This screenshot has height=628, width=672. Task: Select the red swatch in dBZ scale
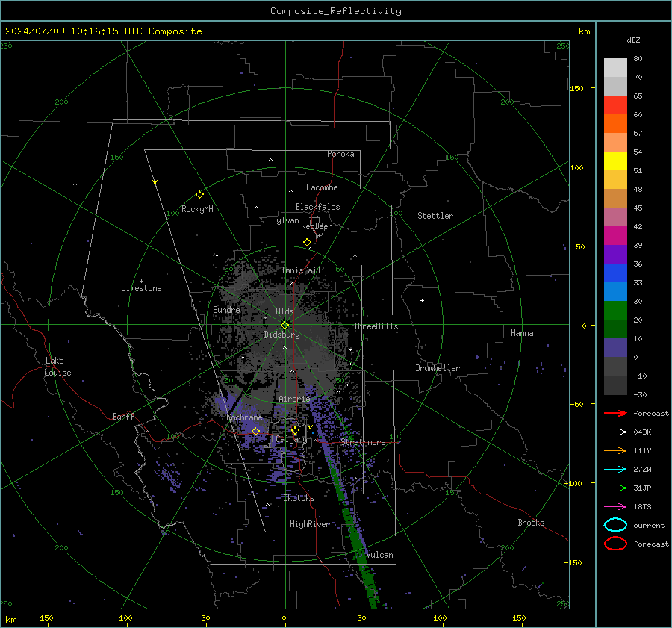pyautogui.click(x=615, y=105)
